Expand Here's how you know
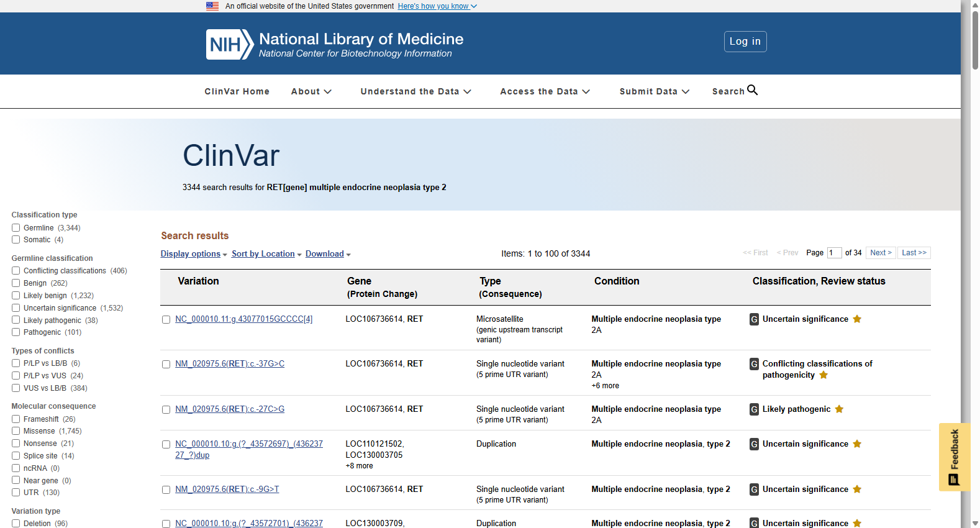 pyautogui.click(x=437, y=6)
